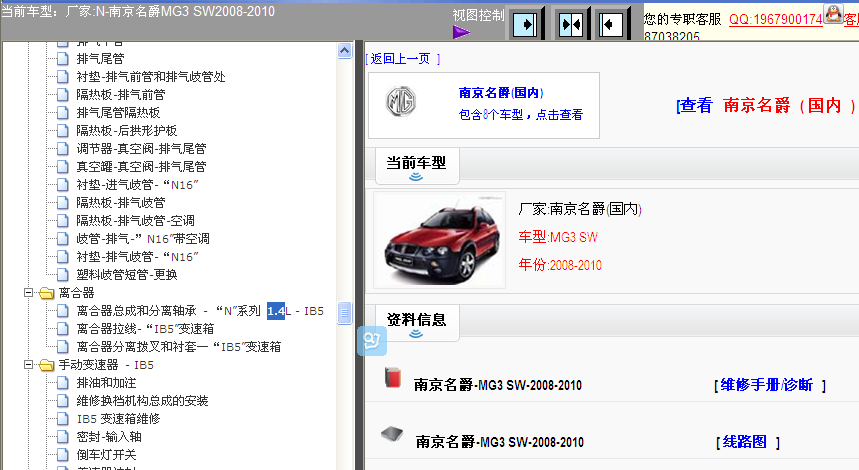
Task: Select 隔热板-后拱形护板 tree item
Action: tap(127, 131)
